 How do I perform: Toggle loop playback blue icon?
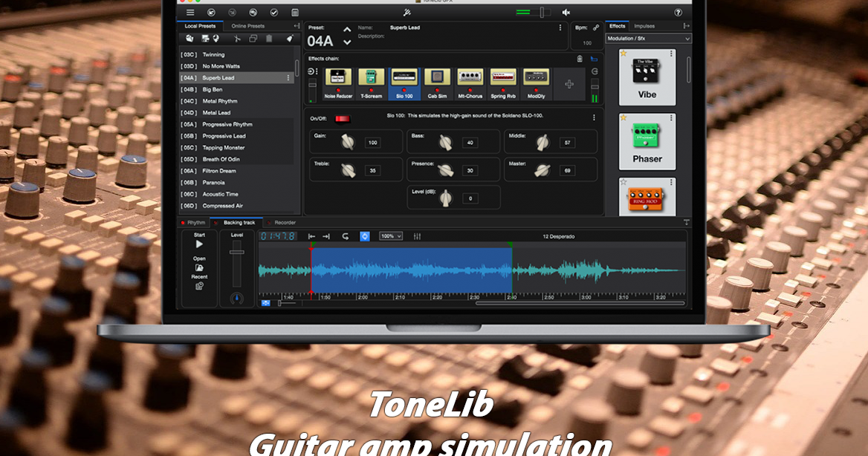click(365, 236)
